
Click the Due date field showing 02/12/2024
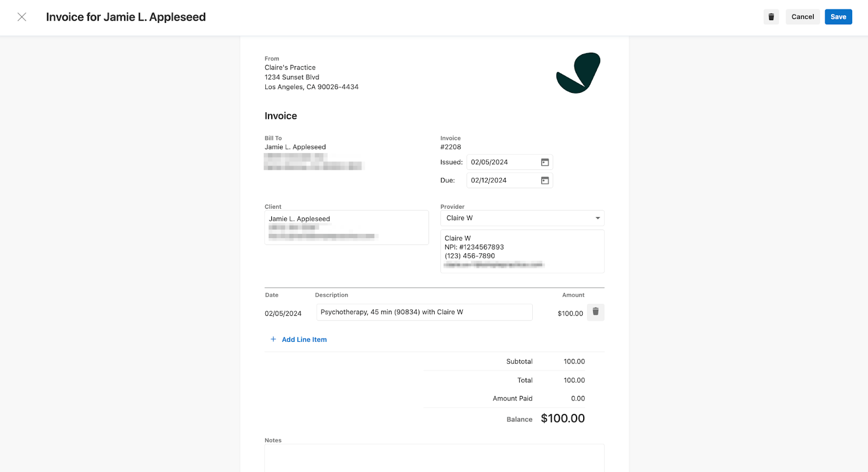click(x=502, y=181)
